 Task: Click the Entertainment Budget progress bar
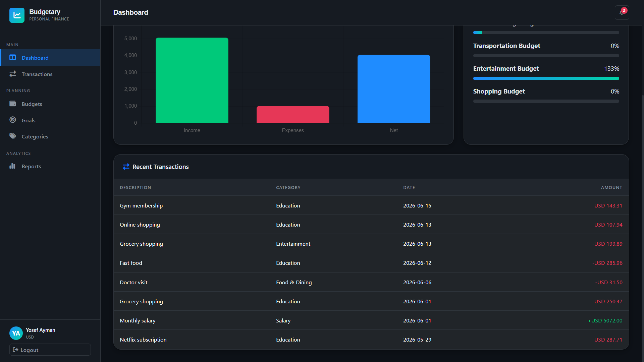point(546,78)
